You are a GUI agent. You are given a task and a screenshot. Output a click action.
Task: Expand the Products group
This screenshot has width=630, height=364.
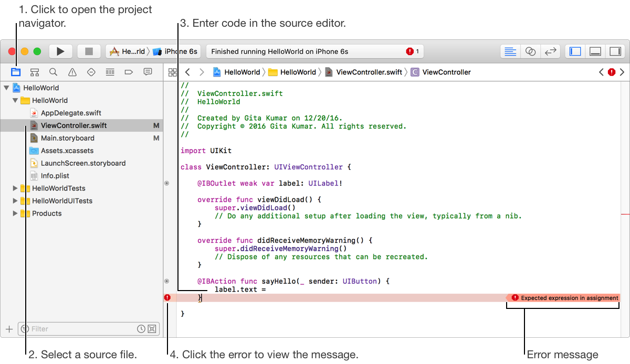point(15,213)
